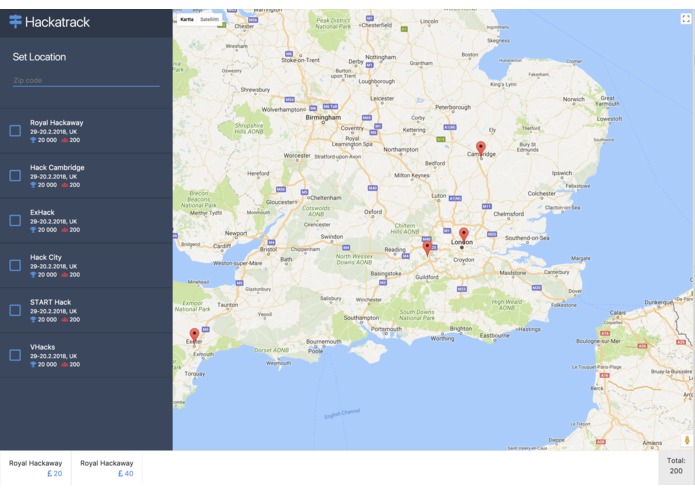Click the attendees icon under Hack Cambridge
The width and height of the screenshot is (695, 494).
click(64, 185)
